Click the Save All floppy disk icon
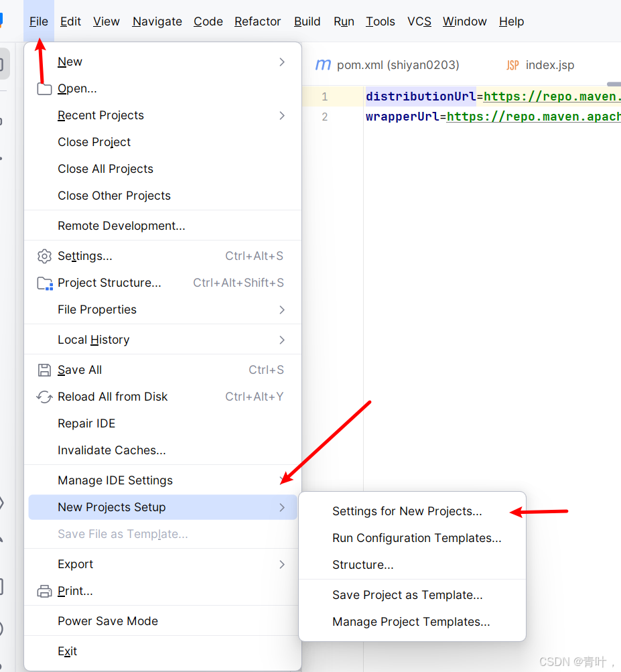This screenshot has height=672, width=621. click(44, 370)
